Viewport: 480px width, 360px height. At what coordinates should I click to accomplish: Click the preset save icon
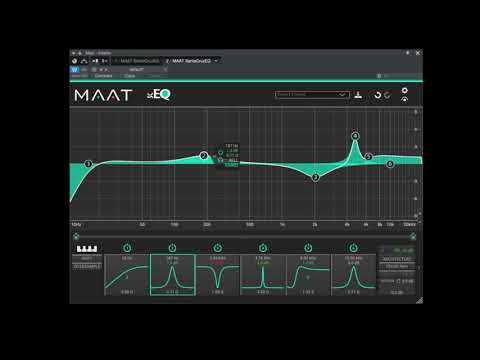pyautogui.click(x=358, y=95)
